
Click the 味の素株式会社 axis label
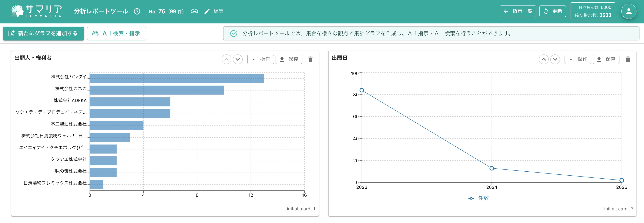71,171
